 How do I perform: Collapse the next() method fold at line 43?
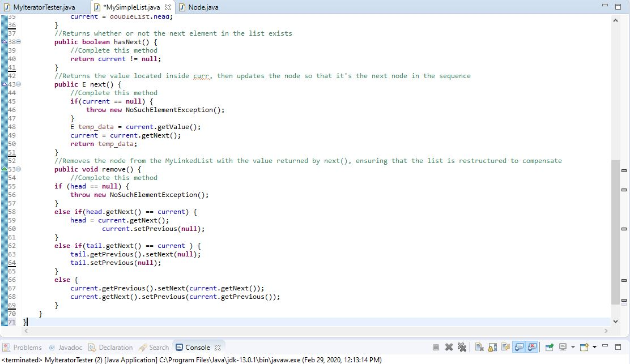[19, 84]
